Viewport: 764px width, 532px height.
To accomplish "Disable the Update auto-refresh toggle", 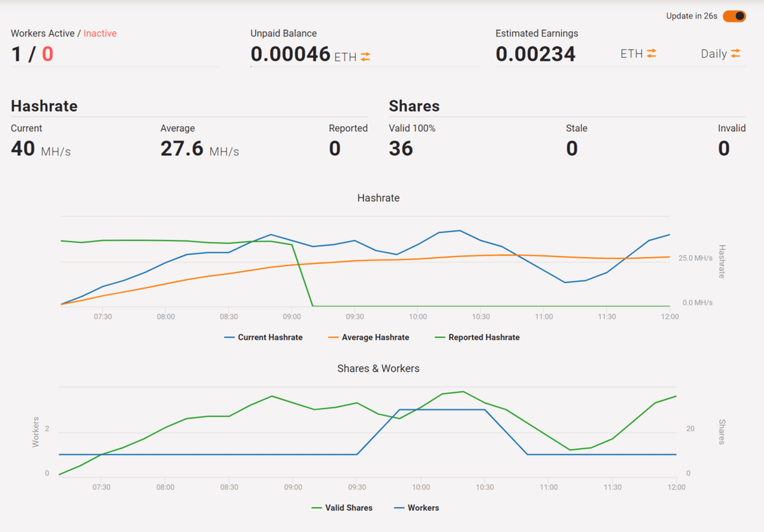I will [734, 16].
